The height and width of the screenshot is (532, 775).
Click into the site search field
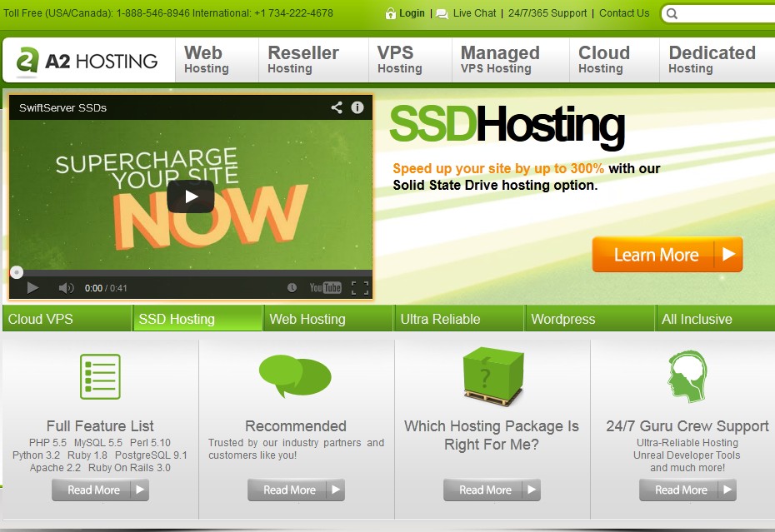[719, 14]
